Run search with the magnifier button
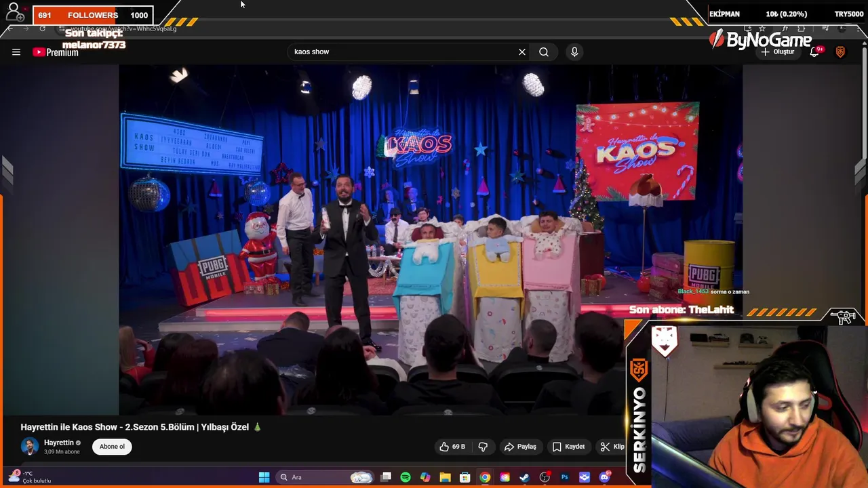Image resolution: width=868 pixels, height=488 pixels. pyautogui.click(x=544, y=52)
